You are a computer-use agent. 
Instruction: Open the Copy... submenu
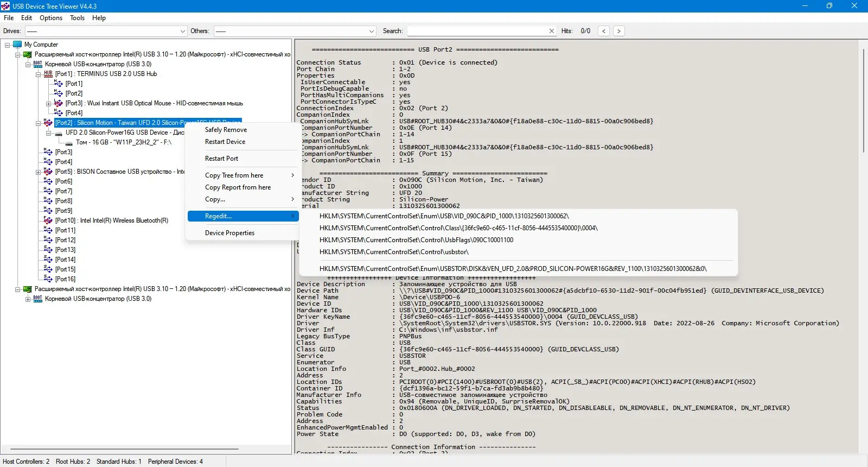(242, 199)
